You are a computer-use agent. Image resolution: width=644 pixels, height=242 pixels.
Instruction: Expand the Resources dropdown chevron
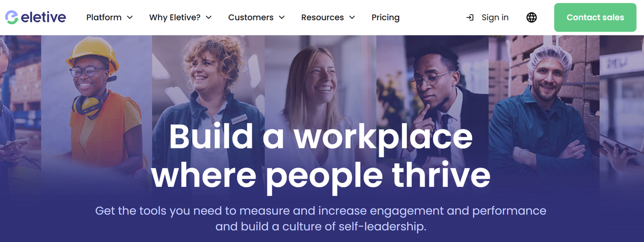coord(352,17)
